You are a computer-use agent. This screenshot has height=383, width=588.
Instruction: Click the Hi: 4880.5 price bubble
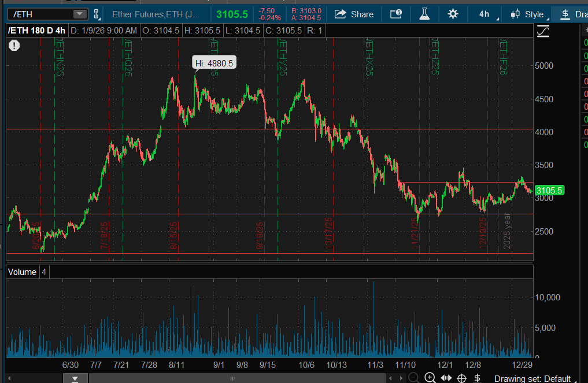pyautogui.click(x=214, y=63)
